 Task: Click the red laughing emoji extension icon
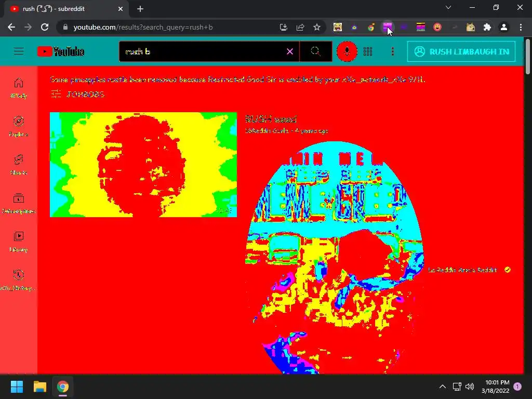(437, 27)
